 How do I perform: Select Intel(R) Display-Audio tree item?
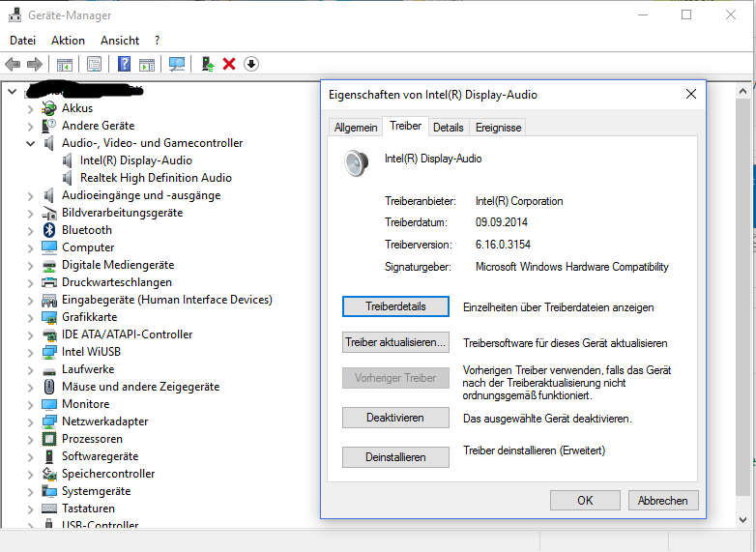(x=136, y=160)
